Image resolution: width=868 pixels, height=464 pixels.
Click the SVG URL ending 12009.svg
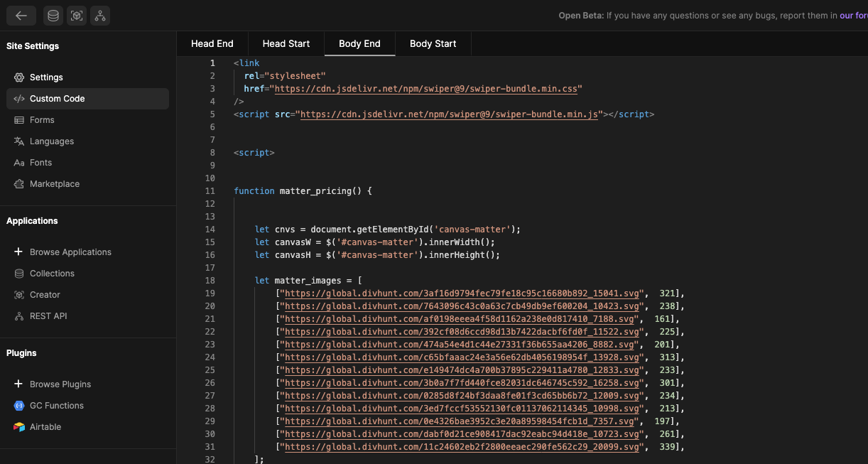pos(462,396)
